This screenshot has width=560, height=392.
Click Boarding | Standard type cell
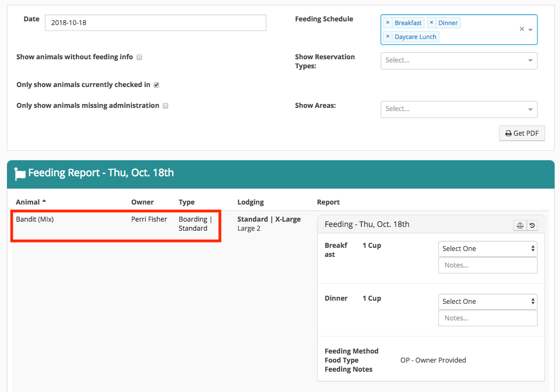[x=195, y=224]
